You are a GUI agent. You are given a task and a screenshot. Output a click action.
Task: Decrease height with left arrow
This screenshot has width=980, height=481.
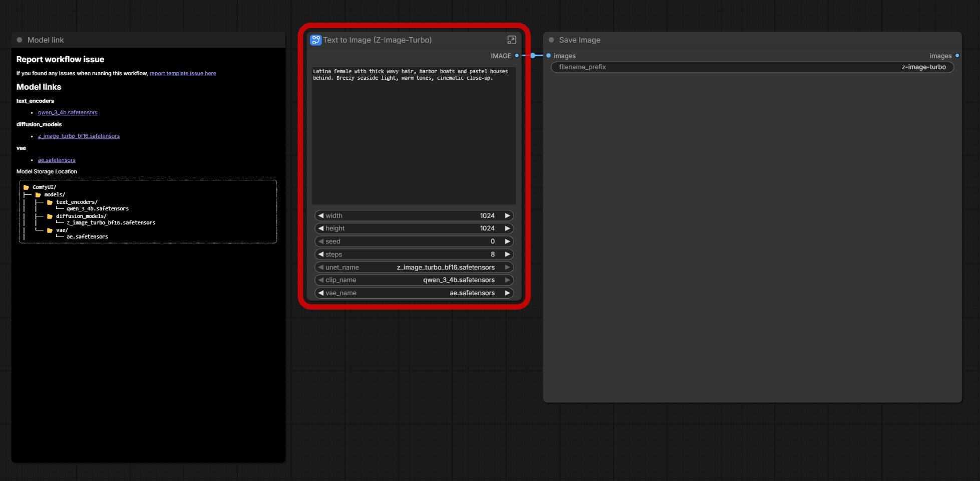click(x=320, y=228)
